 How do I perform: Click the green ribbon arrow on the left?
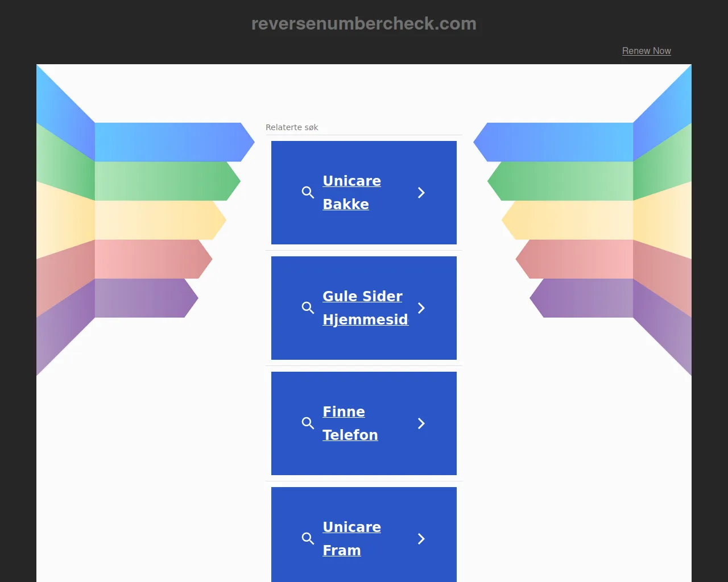165,181
